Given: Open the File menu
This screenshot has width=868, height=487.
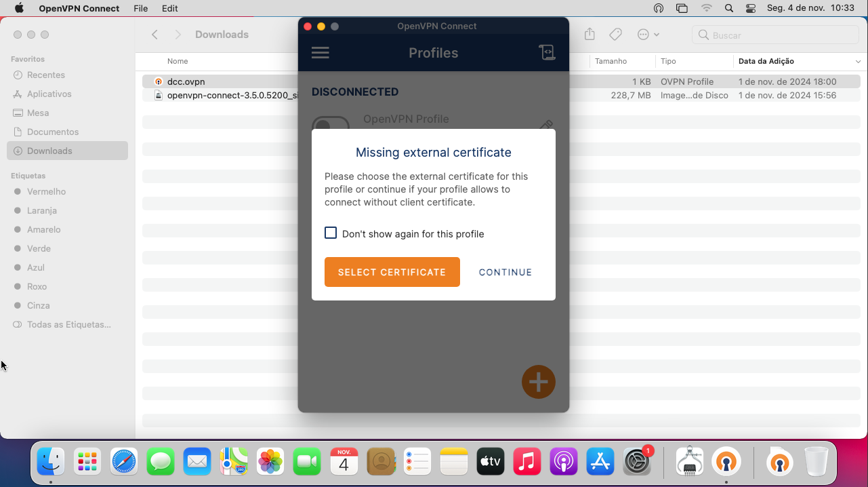Looking at the screenshot, I should pos(141,8).
